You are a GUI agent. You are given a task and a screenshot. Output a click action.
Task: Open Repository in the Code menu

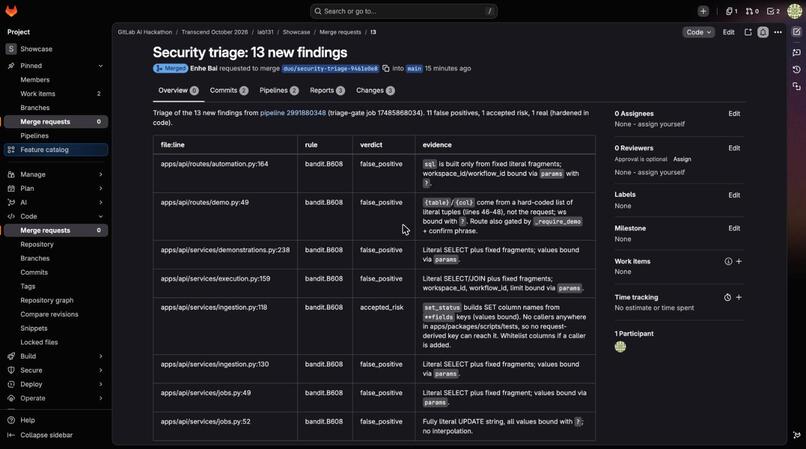[x=37, y=244]
